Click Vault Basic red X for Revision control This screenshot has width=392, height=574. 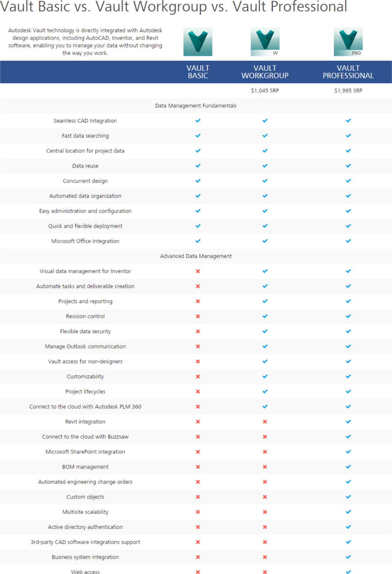(198, 316)
